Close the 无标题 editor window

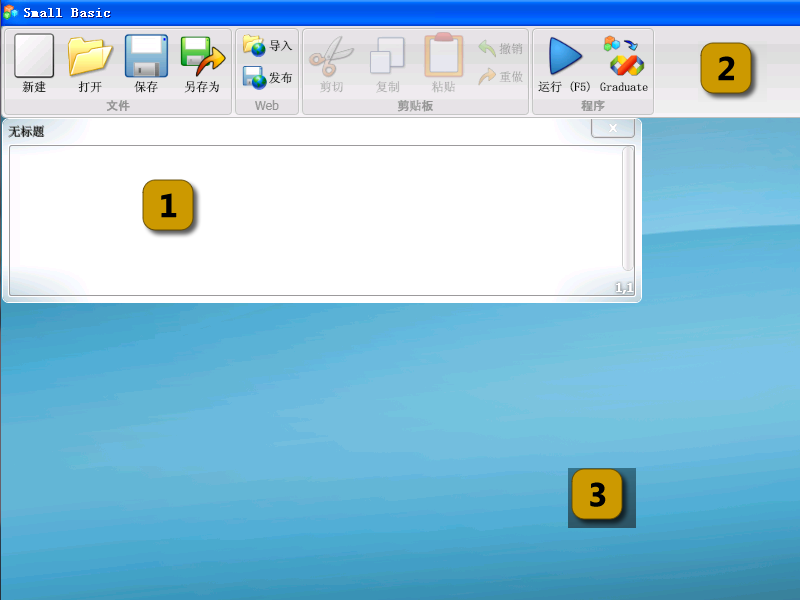(612, 128)
